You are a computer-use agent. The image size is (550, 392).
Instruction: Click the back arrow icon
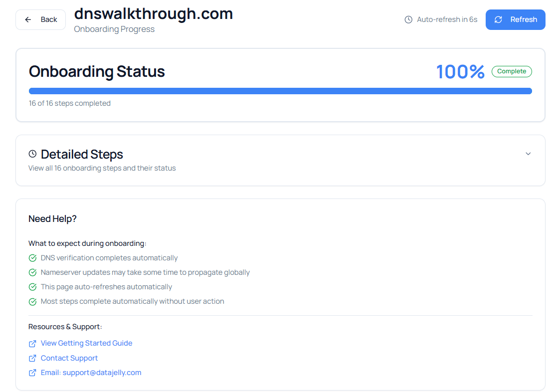tap(28, 19)
